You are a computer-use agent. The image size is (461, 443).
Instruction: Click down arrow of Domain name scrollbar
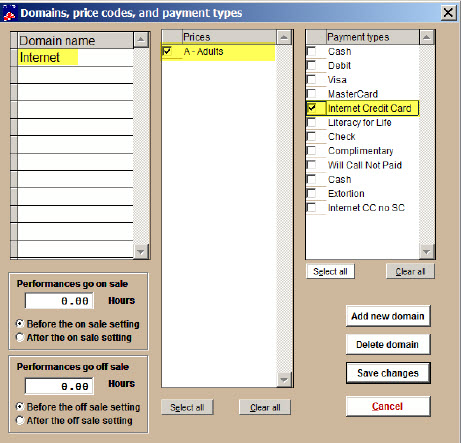tap(141, 252)
